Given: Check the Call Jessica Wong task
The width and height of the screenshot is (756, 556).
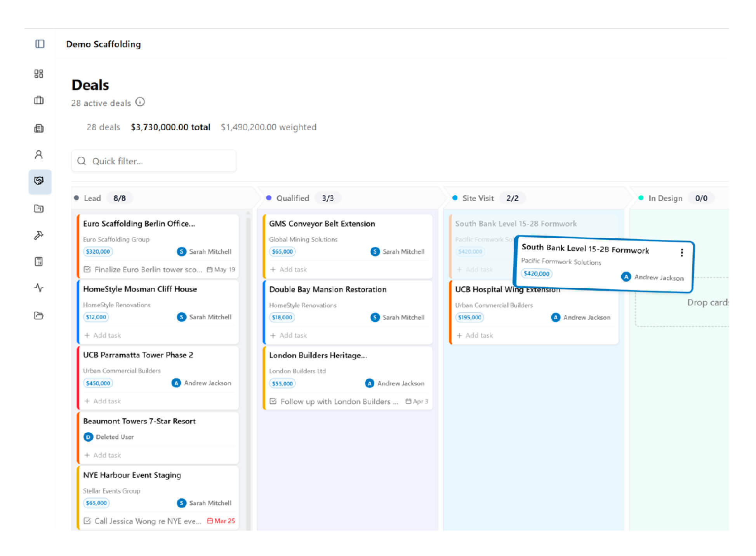Looking at the screenshot, I should click(87, 521).
